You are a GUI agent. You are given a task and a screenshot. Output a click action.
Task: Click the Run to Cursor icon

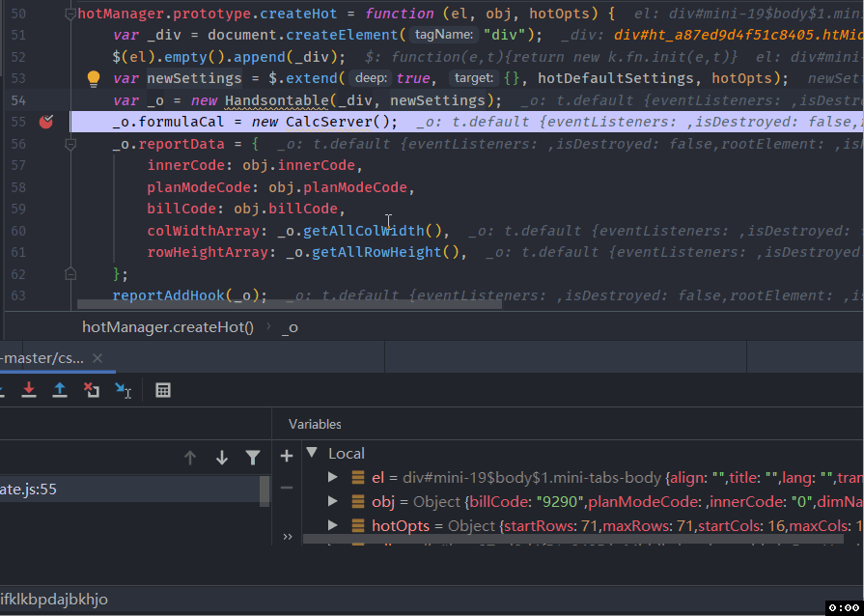[x=123, y=390]
